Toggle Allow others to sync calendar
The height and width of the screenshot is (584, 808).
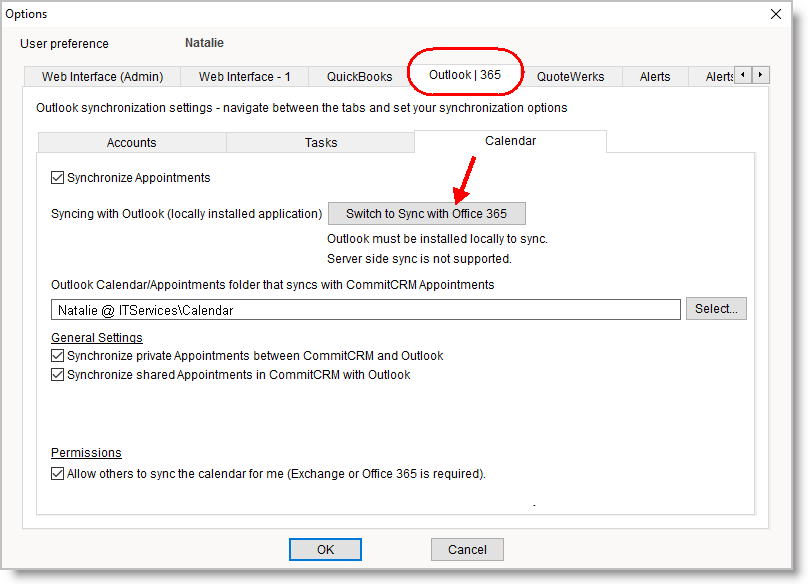pos(58,474)
